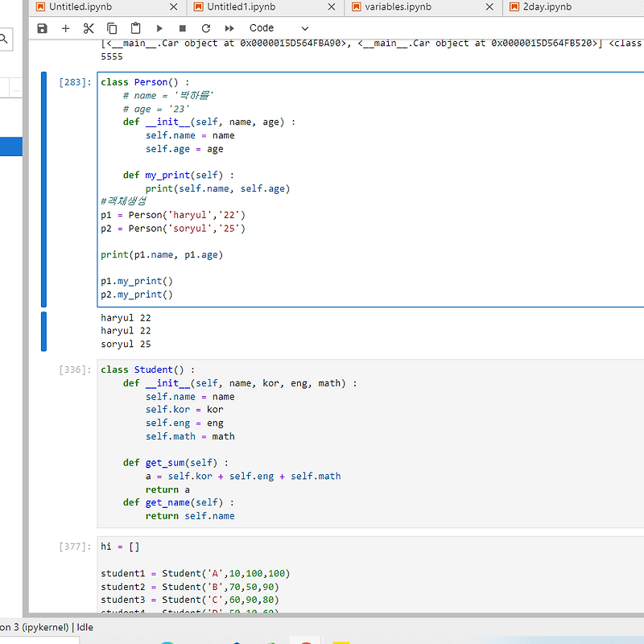Click the variables.ipynb notebook file icon

(x=356, y=7)
